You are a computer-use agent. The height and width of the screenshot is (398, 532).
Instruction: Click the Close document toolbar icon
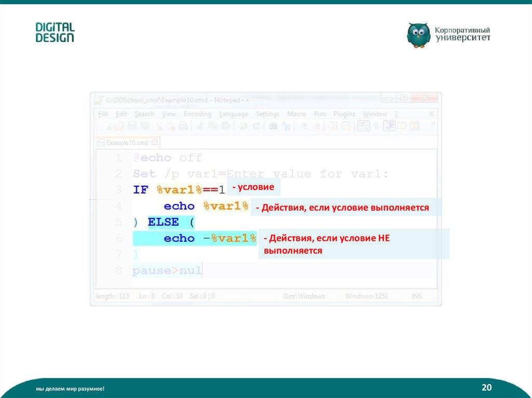(x=158, y=127)
